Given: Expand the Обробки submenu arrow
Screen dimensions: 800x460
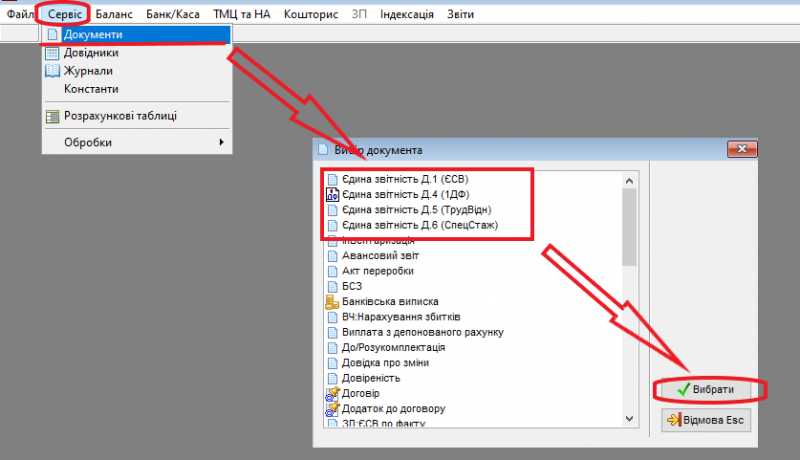Looking at the screenshot, I should coord(221,143).
